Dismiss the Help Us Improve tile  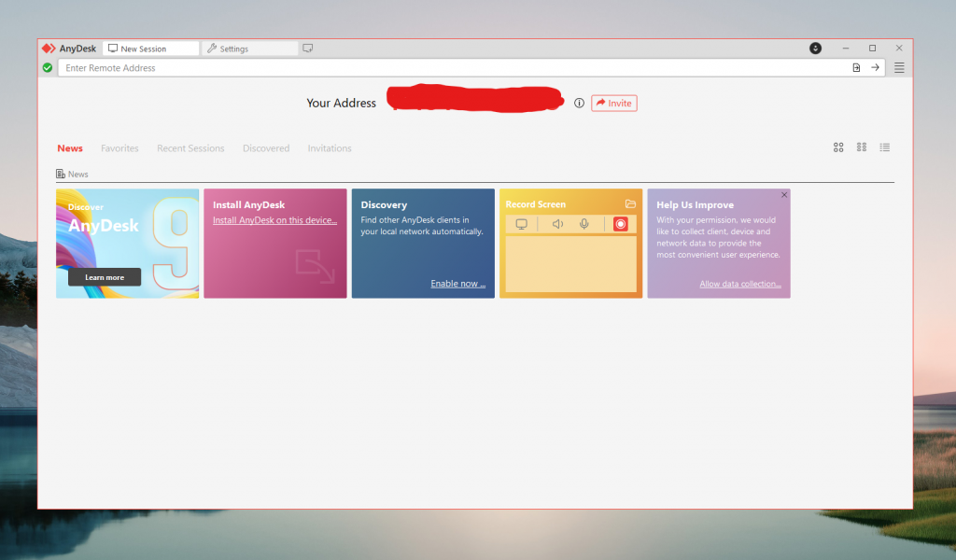click(x=784, y=195)
